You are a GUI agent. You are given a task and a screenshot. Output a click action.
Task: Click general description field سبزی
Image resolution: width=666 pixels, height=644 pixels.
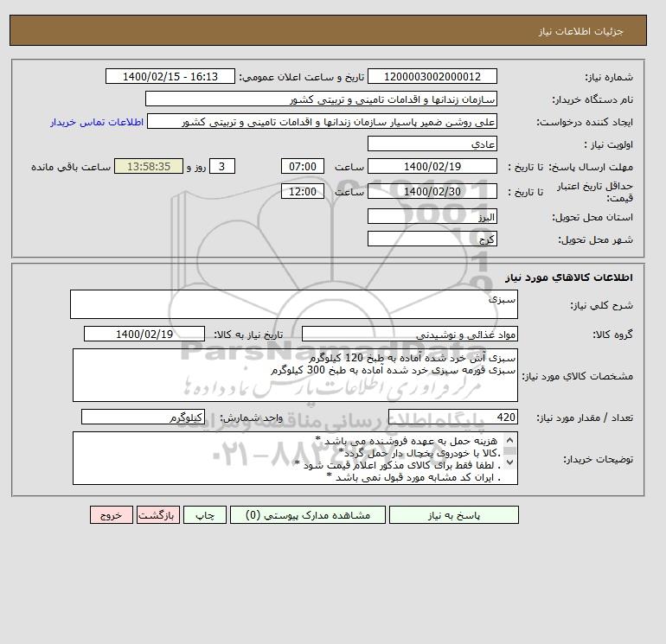coord(294,304)
